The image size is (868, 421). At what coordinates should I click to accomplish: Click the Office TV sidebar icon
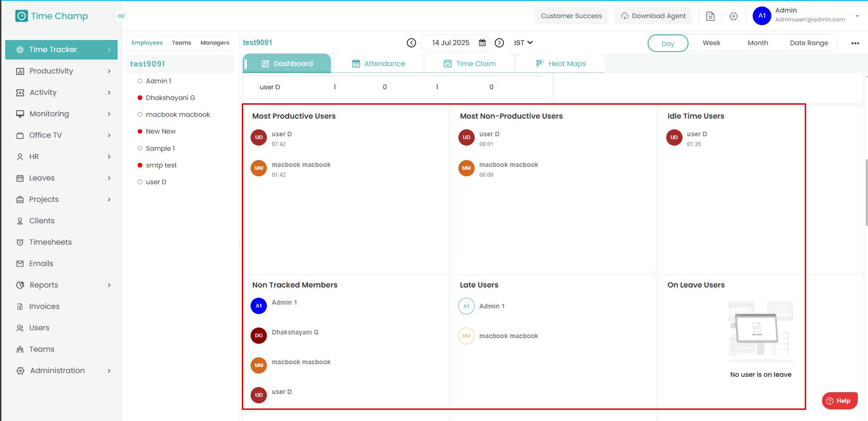[20, 135]
